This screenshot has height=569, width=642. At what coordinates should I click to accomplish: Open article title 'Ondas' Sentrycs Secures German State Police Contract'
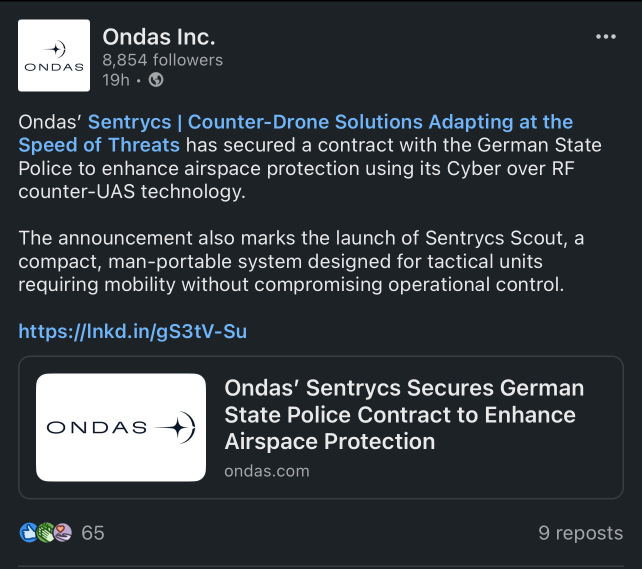pyautogui.click(x=404, y=415)
